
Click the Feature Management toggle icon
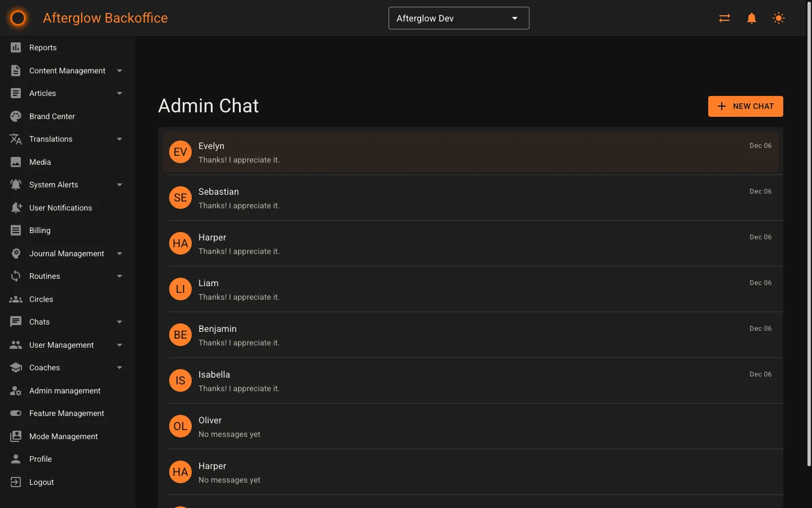point(16,413)
